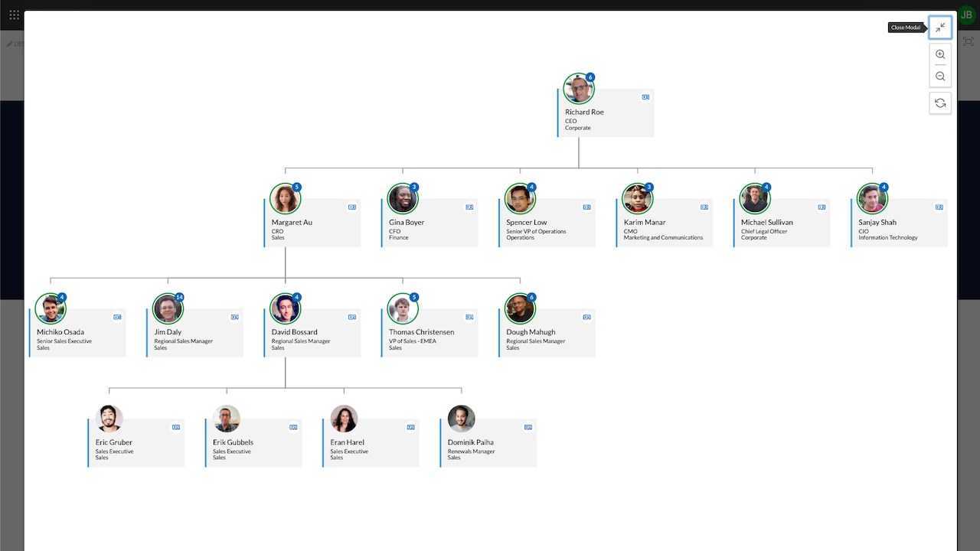
Task: Open Gina Boyer's contact card icon
Action: point(469,207)
